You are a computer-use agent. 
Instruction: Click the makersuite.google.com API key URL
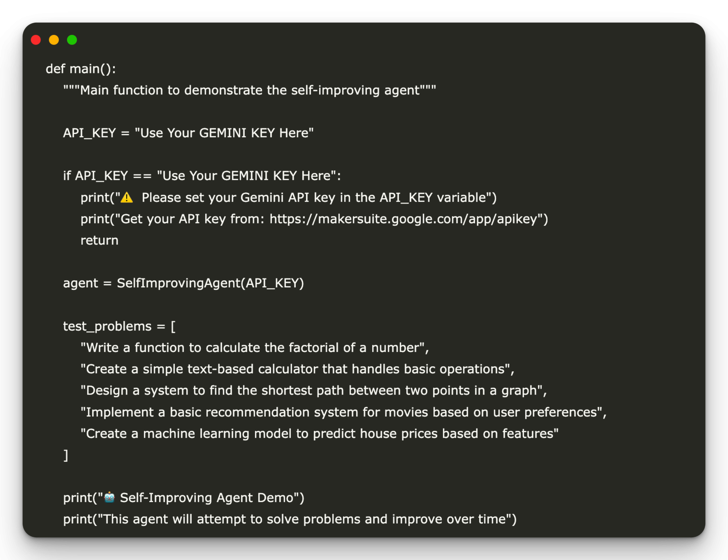tap(403, 219)
